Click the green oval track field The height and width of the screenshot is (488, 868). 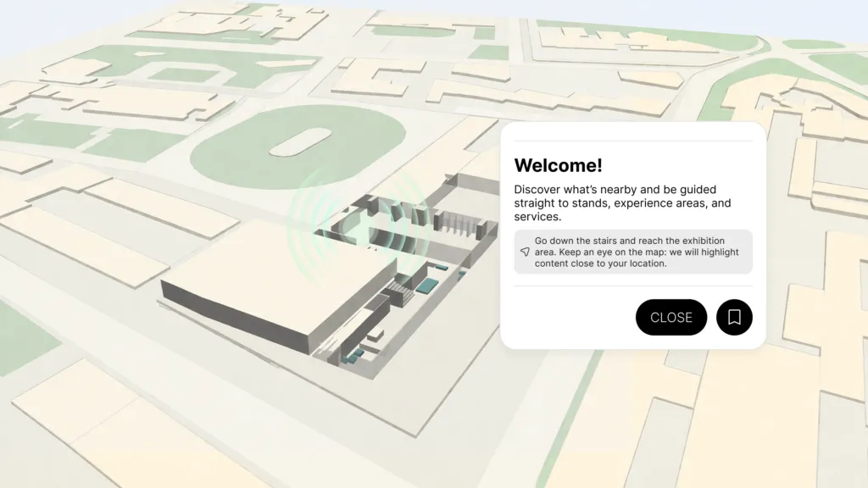229,157
